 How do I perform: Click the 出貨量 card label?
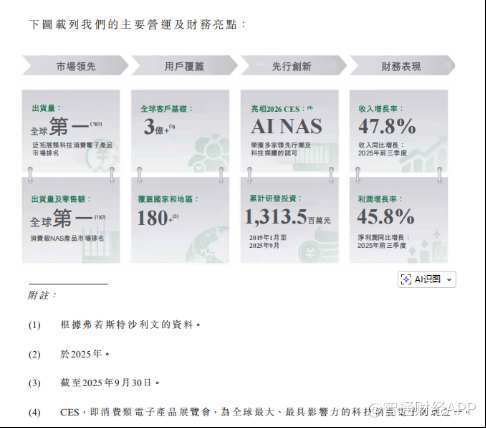46,108
